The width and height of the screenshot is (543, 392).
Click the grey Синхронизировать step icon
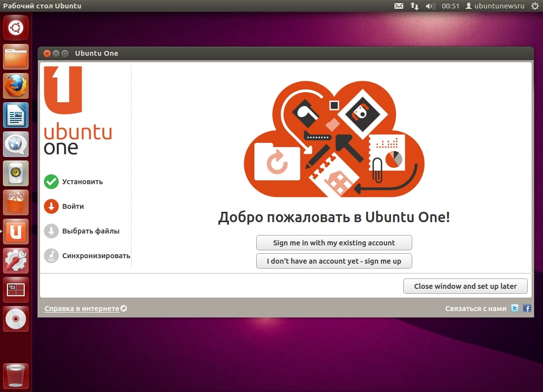point(51,256)
